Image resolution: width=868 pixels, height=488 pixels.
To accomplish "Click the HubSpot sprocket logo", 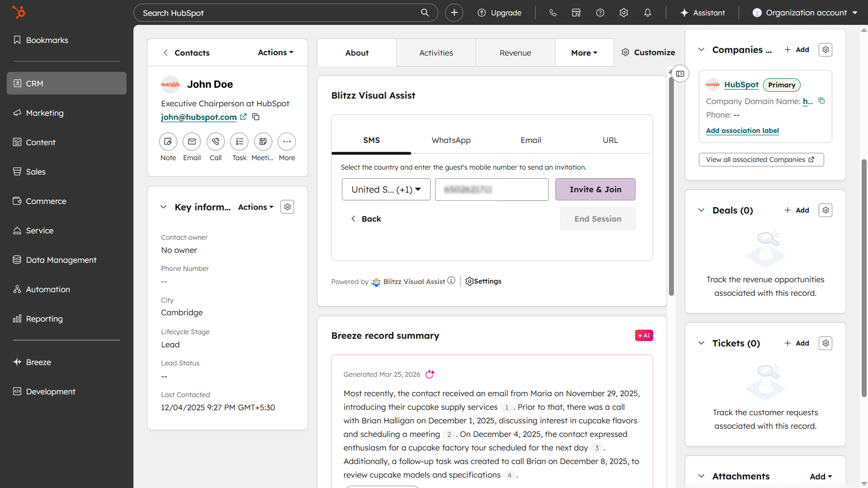I will pos(19,12).
